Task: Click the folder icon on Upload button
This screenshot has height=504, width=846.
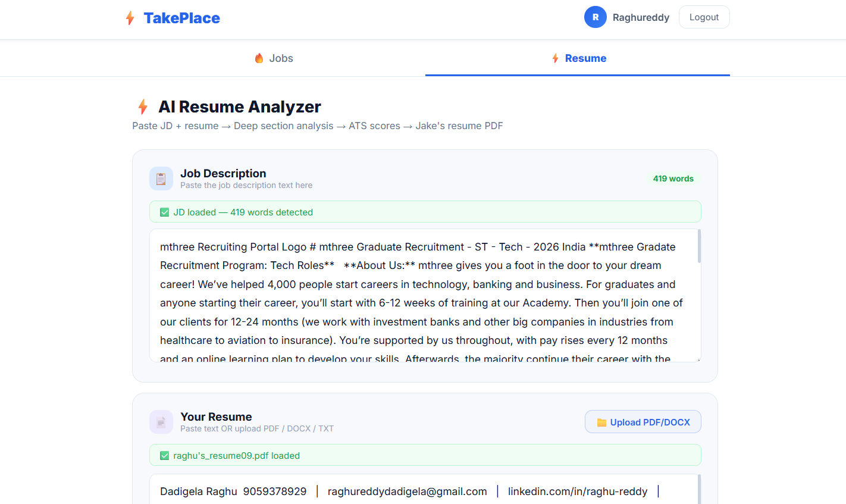Action: pyautogui.click(x=601, y=422)
